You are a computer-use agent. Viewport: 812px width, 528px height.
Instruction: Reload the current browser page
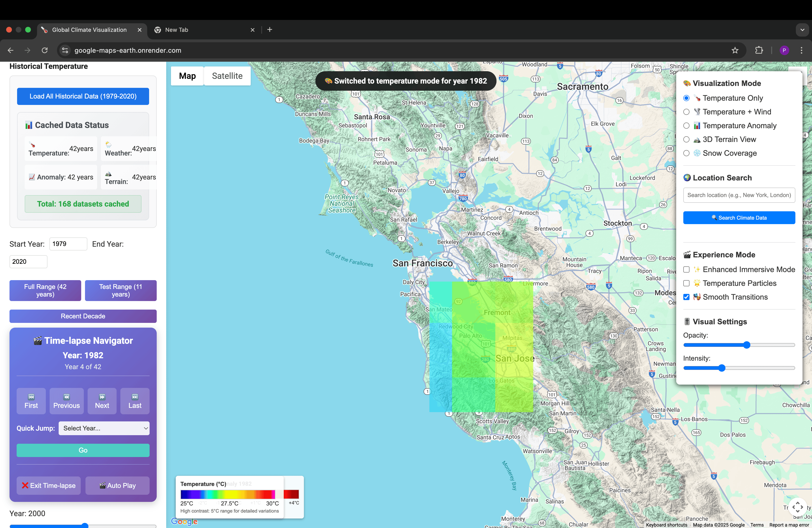[45, 51]
